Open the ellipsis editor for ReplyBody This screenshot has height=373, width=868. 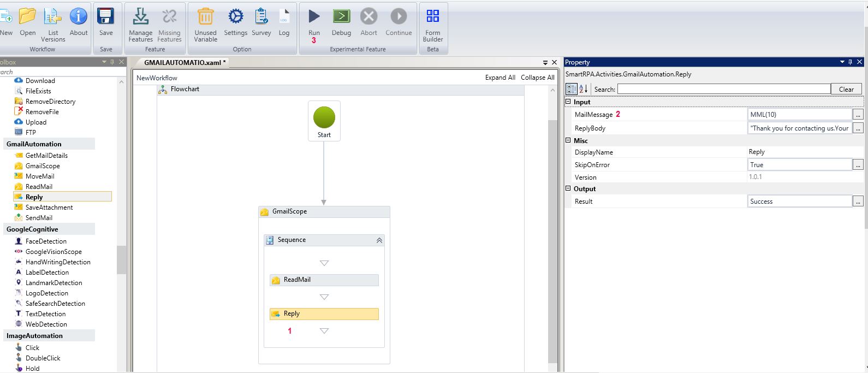(x=858, y=128)
